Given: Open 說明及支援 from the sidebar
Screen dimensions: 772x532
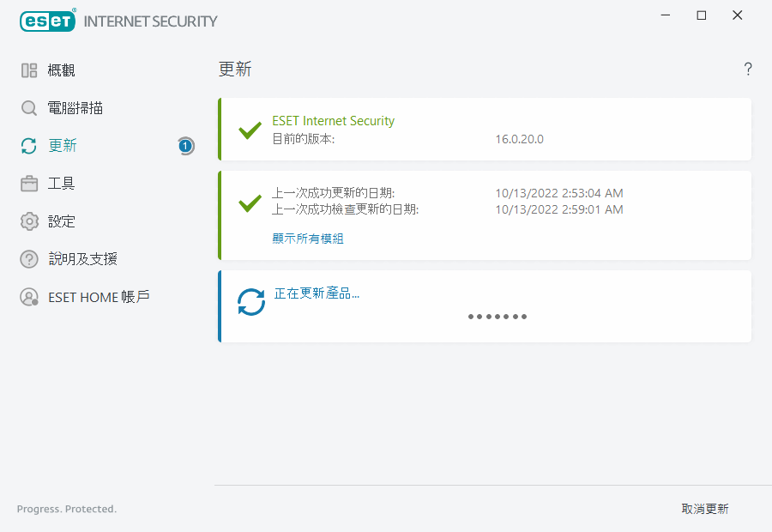Looking at the screenshot, I should [x=82, y=259].
